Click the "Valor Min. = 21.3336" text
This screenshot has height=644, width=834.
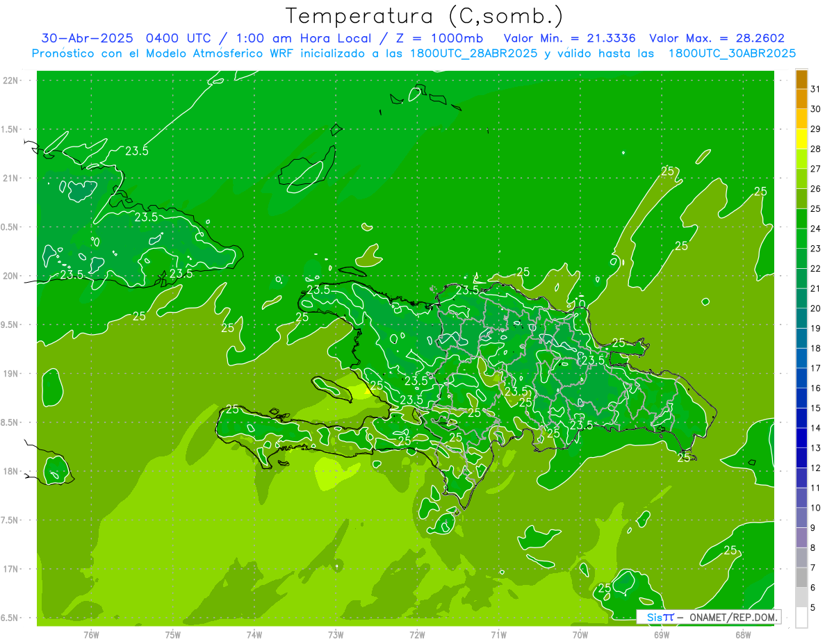click(x=570, y=38)
